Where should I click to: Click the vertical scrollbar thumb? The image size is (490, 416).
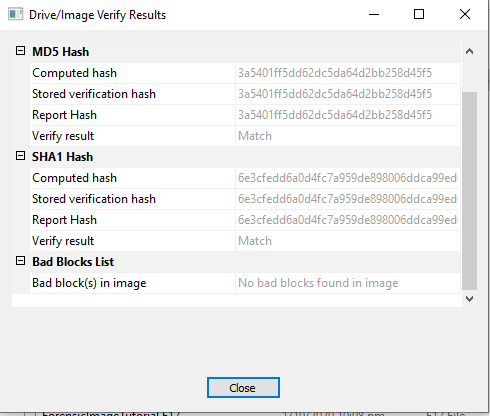point(469,191)
